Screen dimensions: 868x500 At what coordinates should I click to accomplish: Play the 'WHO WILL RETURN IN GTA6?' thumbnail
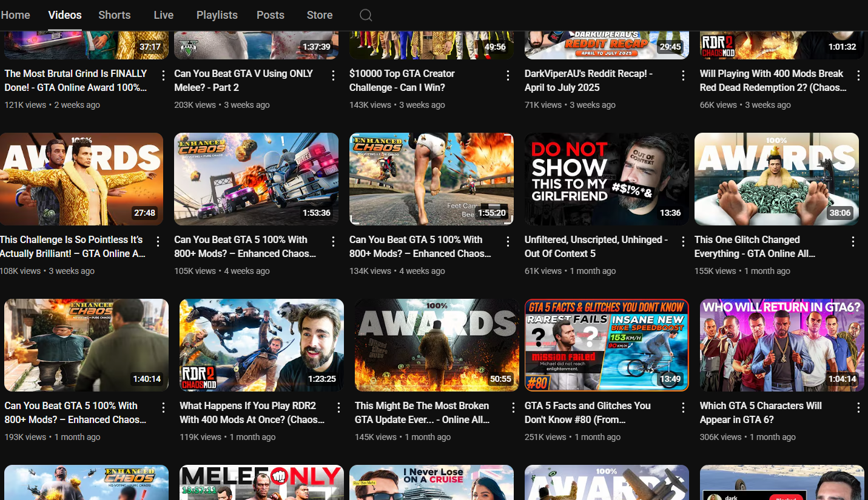(x=782, y=345)
